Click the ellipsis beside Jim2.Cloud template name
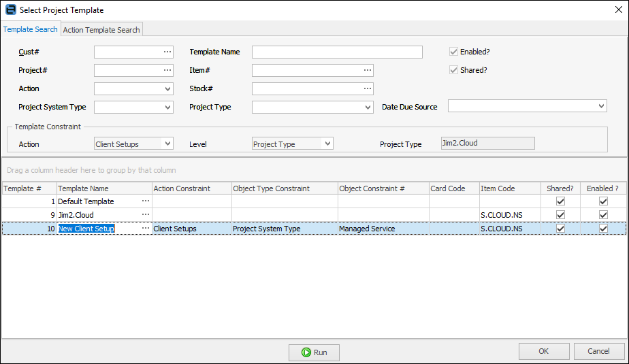This screenshot has height=364, width=629. point(146,215)
